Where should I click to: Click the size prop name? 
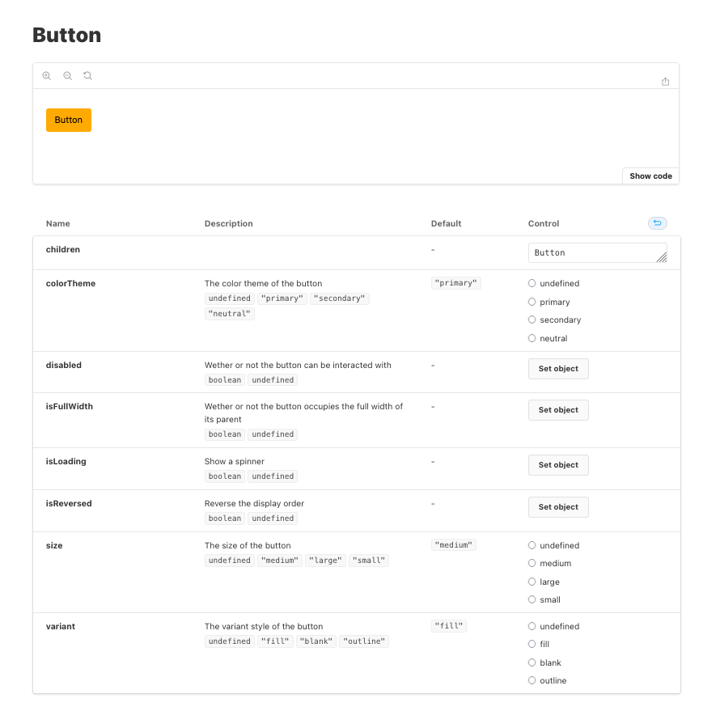click(x=54, y=545)
